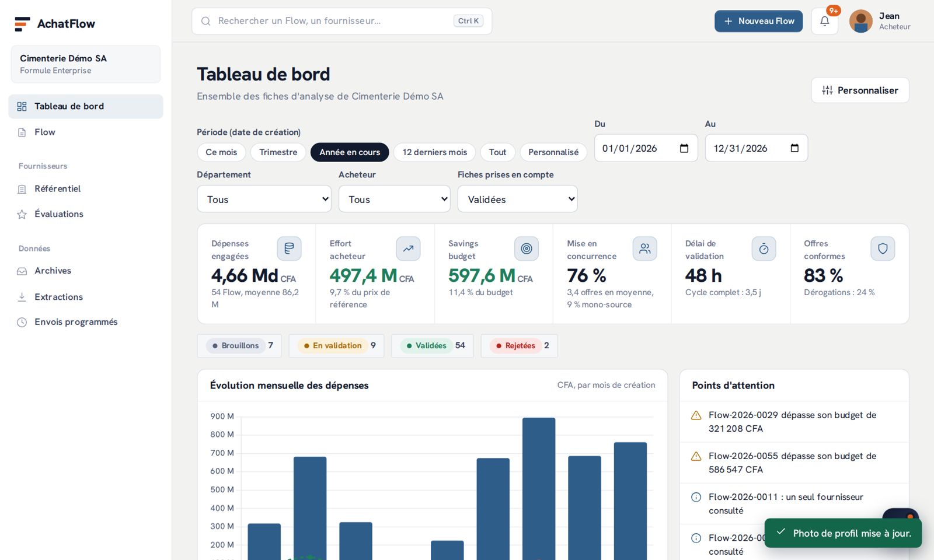Open Référentiel fournisseurs page
The image size is (934, 560).
click(x=86, y=189)
